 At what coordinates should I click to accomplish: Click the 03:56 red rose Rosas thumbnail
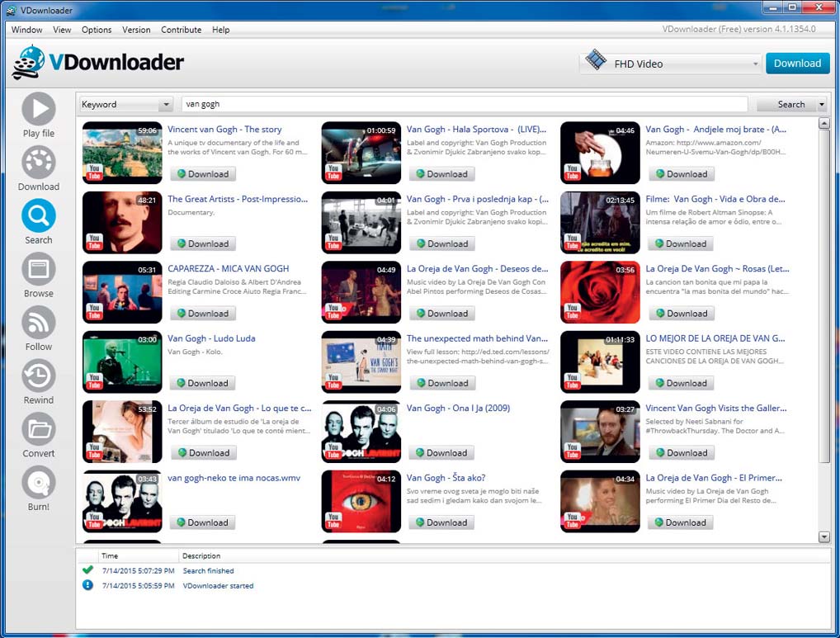point(600,292)
